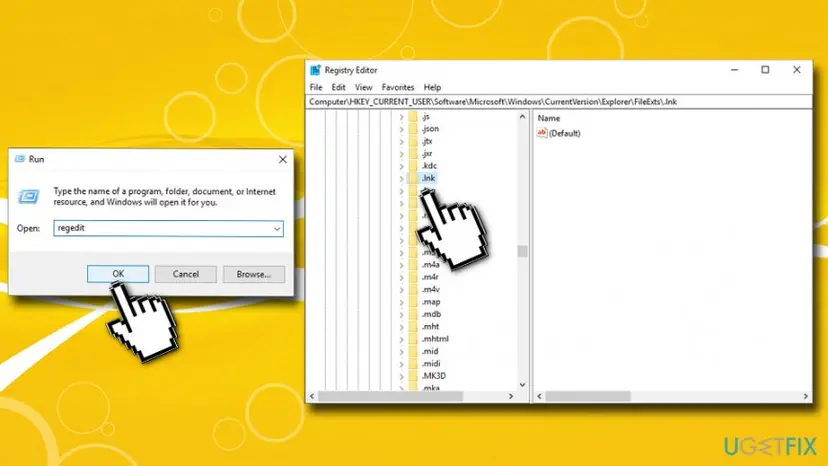The width and height of the screenshot is (828, 466).
Task: Select the .midi key in the tree
Action: point(431,364)
